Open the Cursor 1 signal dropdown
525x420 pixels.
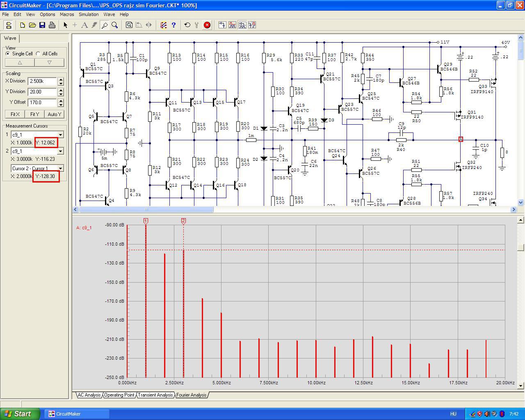pos(60,135)
